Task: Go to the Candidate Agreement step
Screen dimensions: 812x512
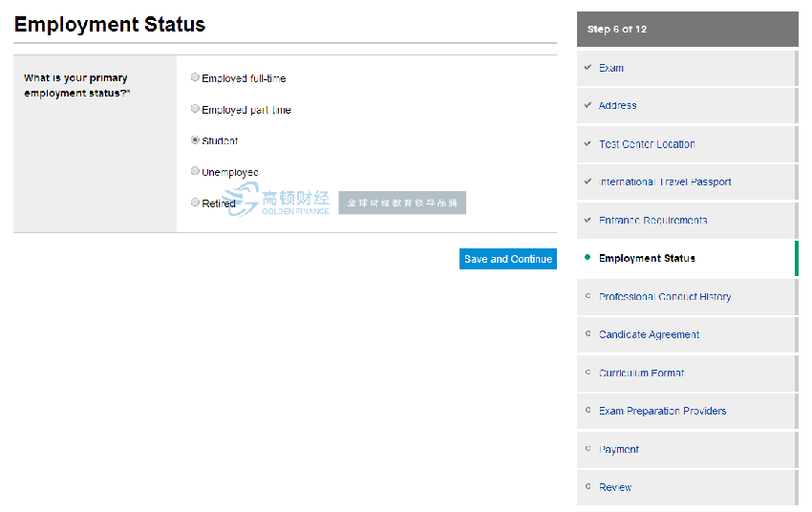Action: [649, 335]
